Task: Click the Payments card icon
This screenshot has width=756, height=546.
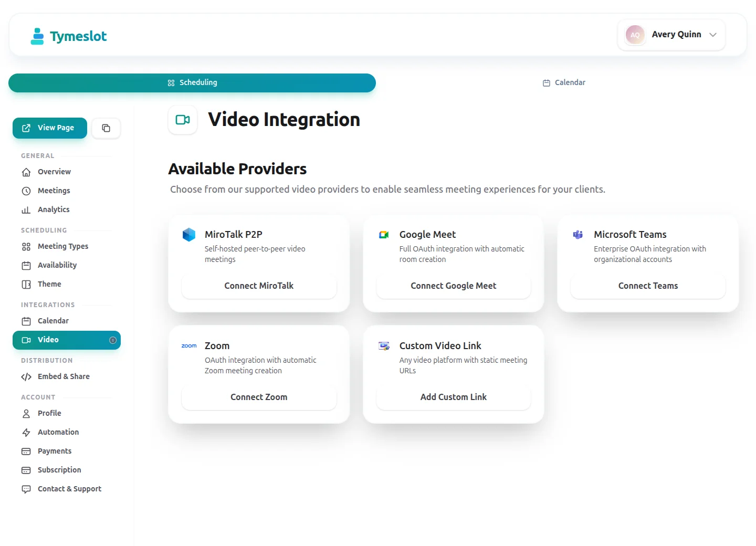Action: [26, 451]
